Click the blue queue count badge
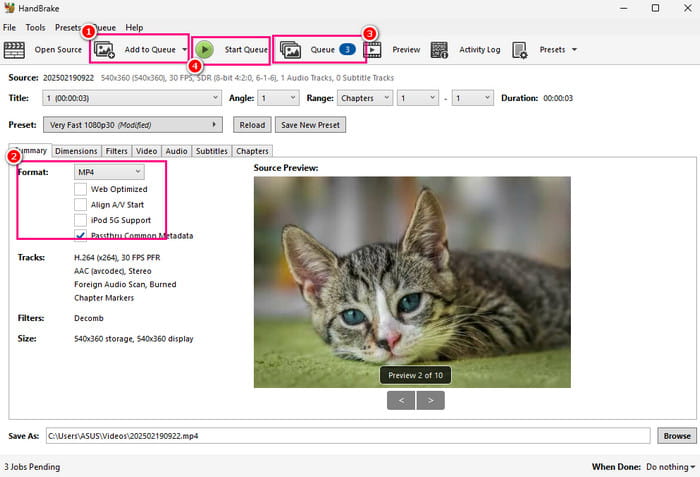Screen dimensions: 700x477 (x=347, y=50)
